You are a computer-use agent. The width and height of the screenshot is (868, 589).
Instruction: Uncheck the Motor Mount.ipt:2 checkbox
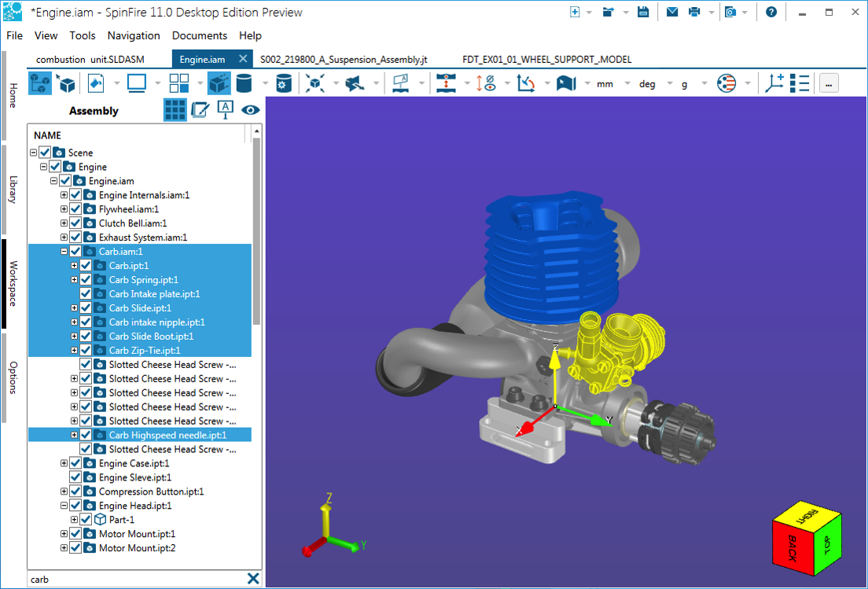coord(75,548)
